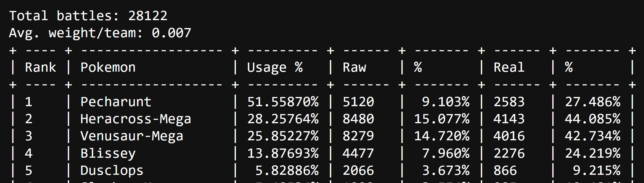Screen dimensions: 644x183
Task: Click the Total battles 28122 line
Action: (x=88, y=16)
